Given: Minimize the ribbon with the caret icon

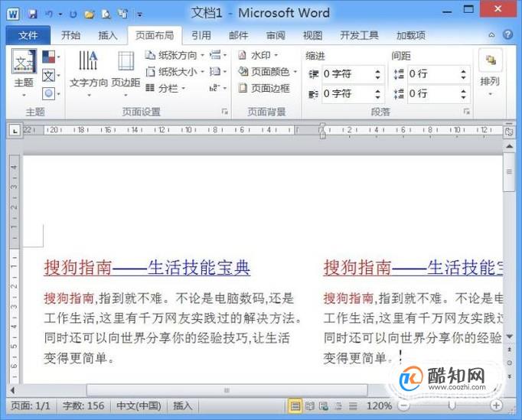Looking at the screenshot, I should 491,34.
